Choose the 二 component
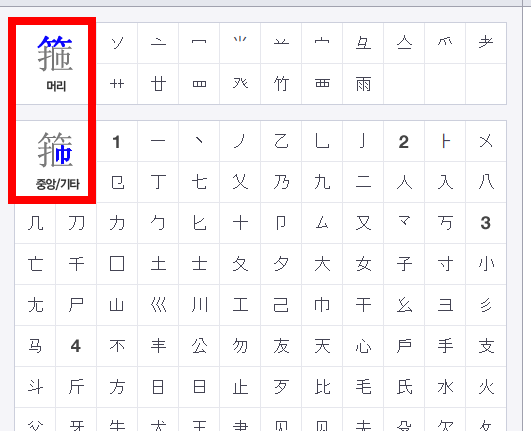Image resolution: width=531 pixels, height=431 pixels. pyautogui.click(x=363, y=182)
